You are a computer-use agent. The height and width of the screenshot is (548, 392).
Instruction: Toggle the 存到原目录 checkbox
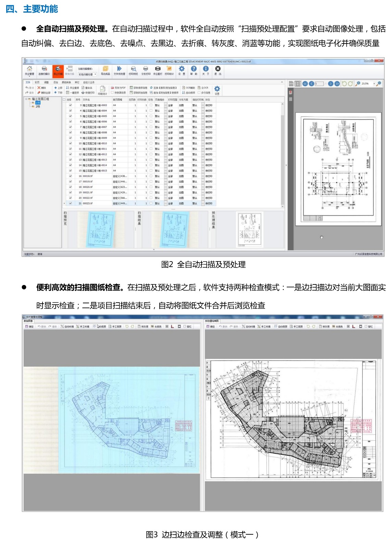click(x=112, y=93)
